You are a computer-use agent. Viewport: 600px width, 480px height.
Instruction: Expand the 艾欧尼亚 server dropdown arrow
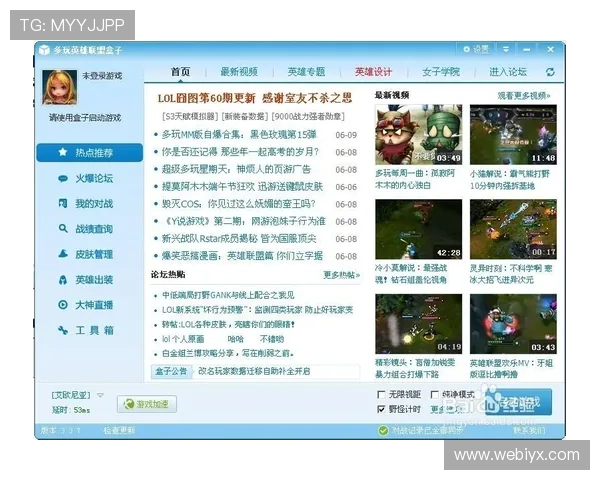pos(100,395)
